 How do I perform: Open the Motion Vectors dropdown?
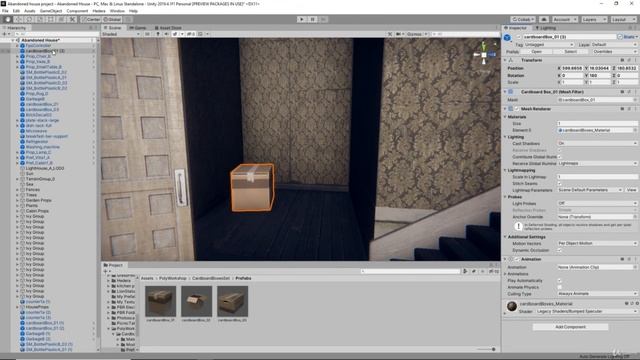coord(598,244)
